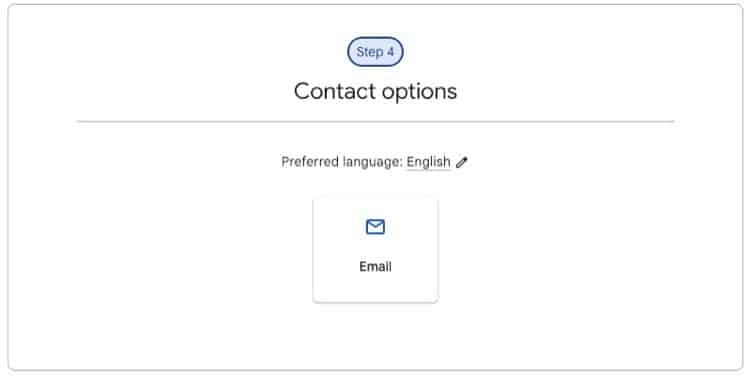The width and height of the screenshot is (750, 380).
Task: Click the Preferred language label text
Action: coord(342,162)
